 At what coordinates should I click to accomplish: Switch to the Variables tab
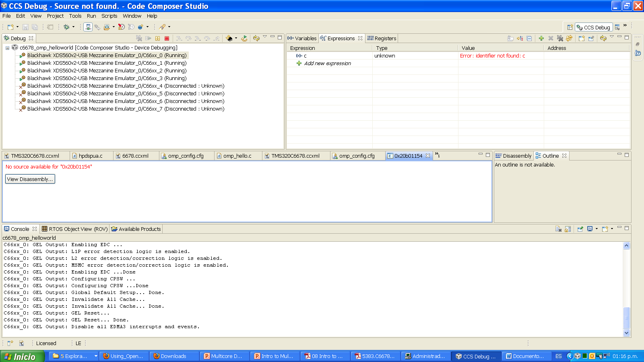pos(302,38)
